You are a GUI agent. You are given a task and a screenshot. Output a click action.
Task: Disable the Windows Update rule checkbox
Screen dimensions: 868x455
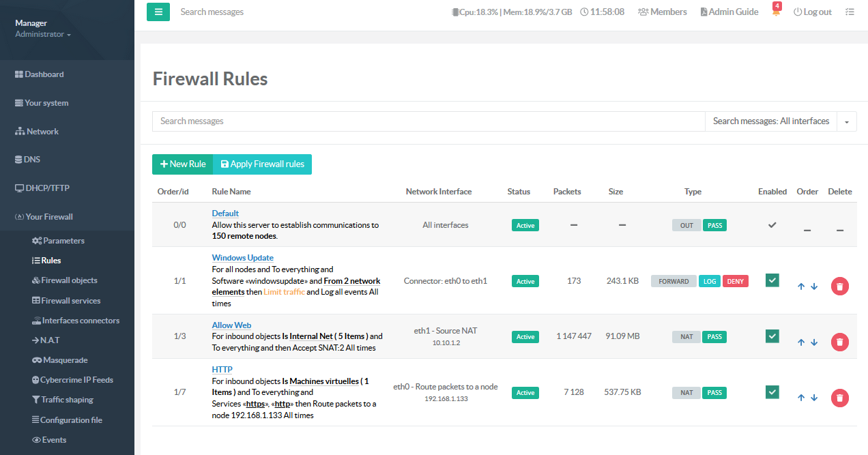[x=772, y=280]
